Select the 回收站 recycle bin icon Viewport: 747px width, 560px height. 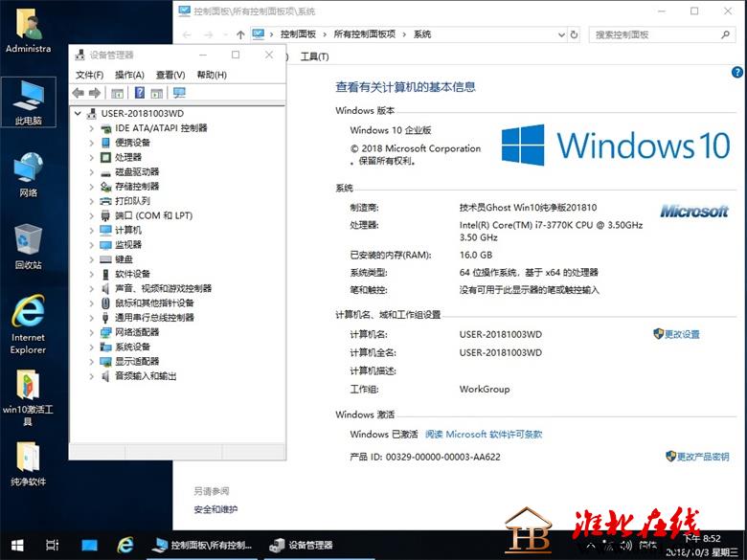[x=28, y=247]
